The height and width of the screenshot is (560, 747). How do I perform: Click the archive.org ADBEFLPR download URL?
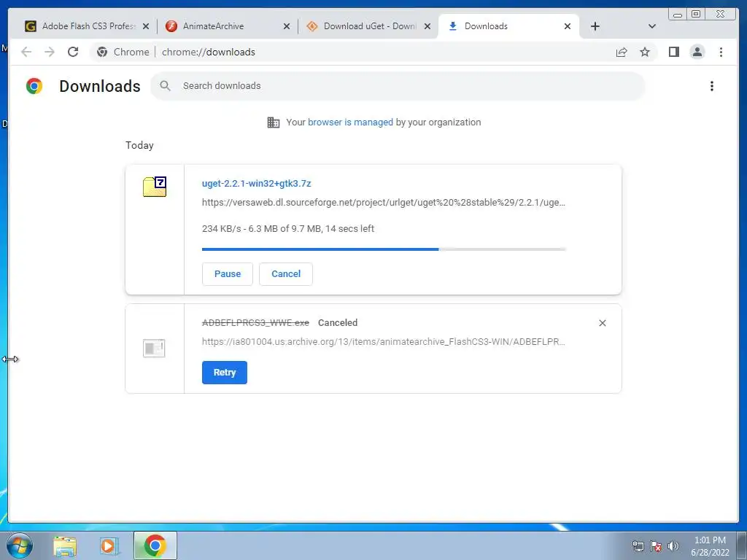(384, 341)
